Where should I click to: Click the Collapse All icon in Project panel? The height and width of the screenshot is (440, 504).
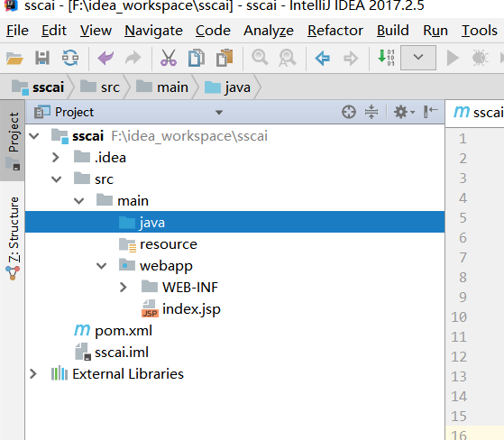(x=371, y=112)
